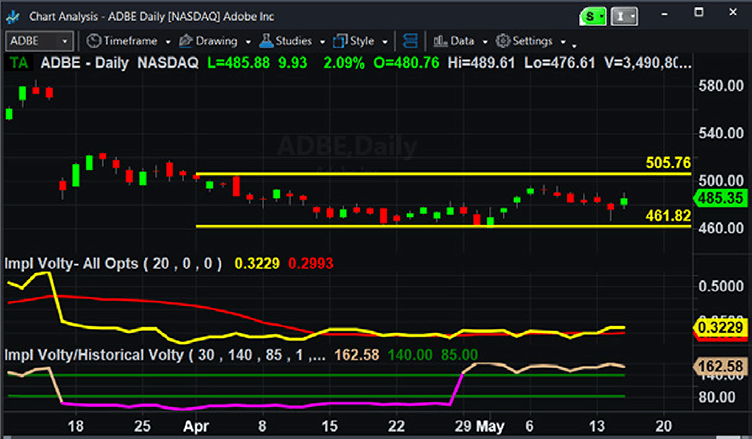
Task: Click the O=480.76 open value
Action: pyautogui.click(x=406, y=63)
